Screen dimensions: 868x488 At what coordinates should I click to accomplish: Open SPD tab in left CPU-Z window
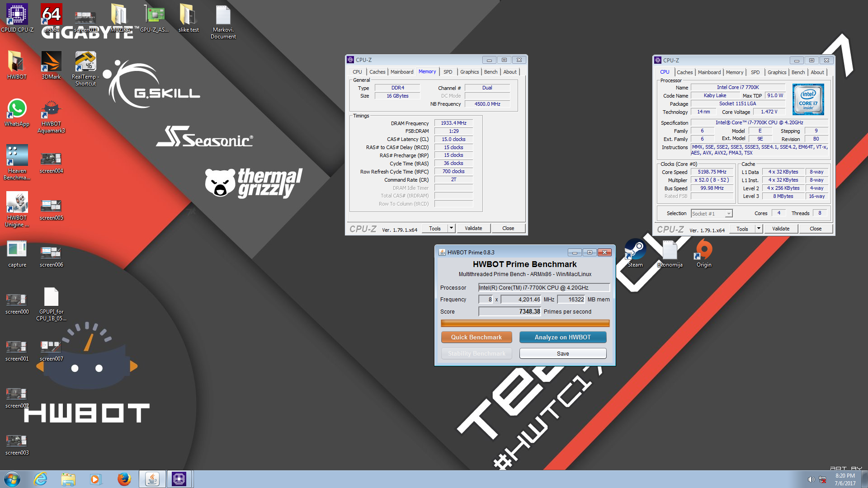[x=448, y=72]
